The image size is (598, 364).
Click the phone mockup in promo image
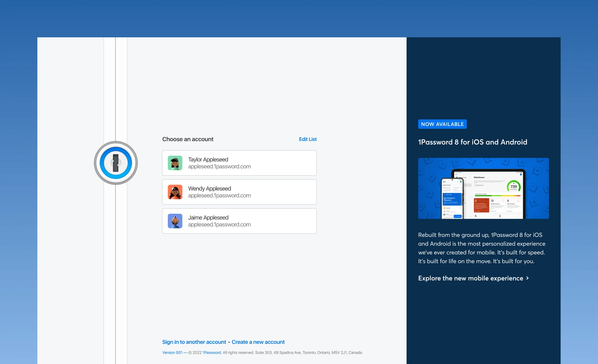tap(452, 199)
